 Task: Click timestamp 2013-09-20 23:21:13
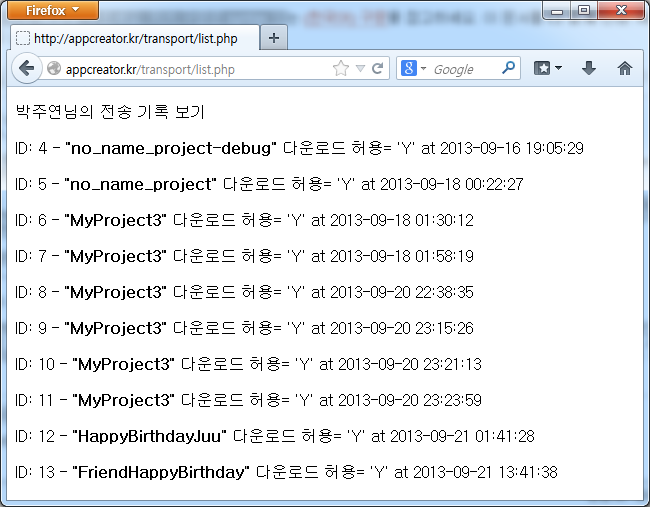tap(410, 364)
